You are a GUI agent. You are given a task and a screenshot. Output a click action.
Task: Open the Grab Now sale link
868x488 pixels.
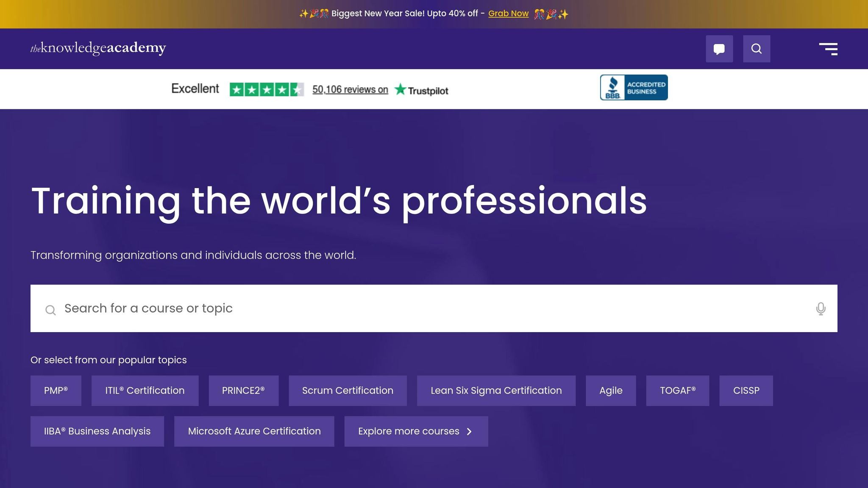coord(508,13)
